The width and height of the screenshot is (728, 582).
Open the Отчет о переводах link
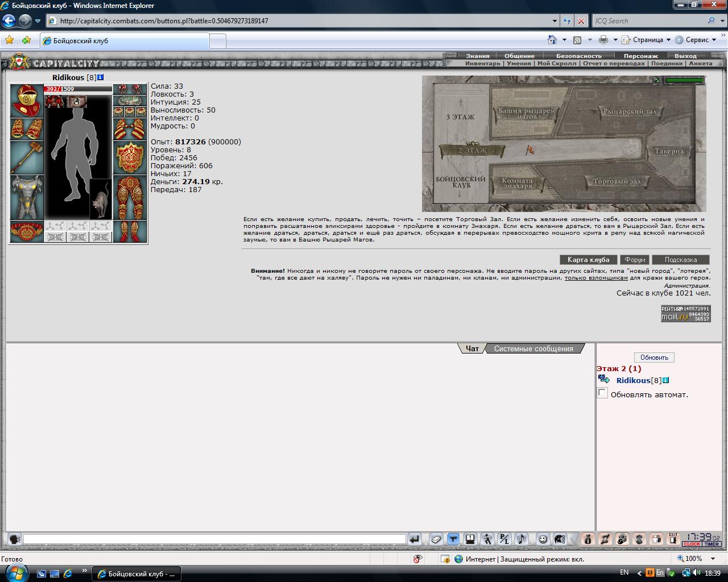[x=613, y=63]
